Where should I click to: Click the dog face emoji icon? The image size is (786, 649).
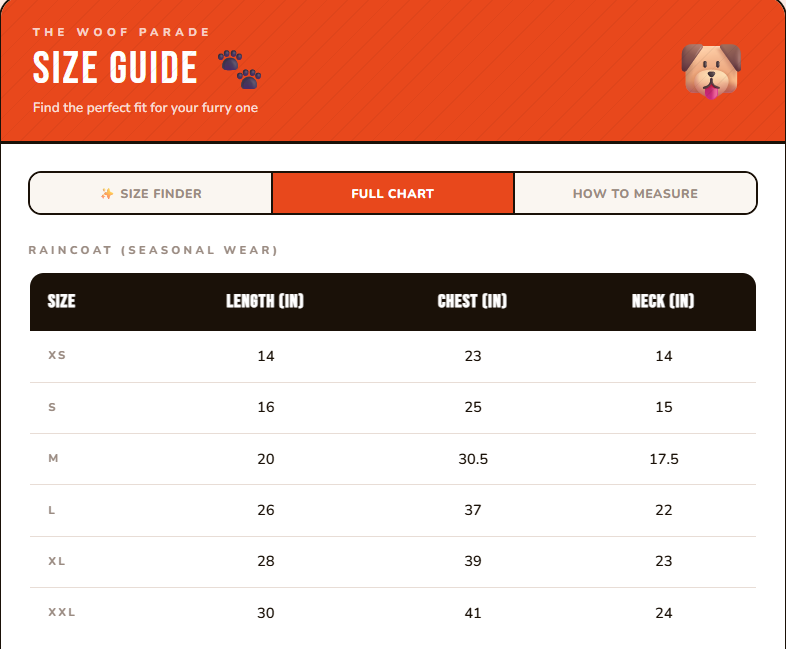(x=711, y=71)
